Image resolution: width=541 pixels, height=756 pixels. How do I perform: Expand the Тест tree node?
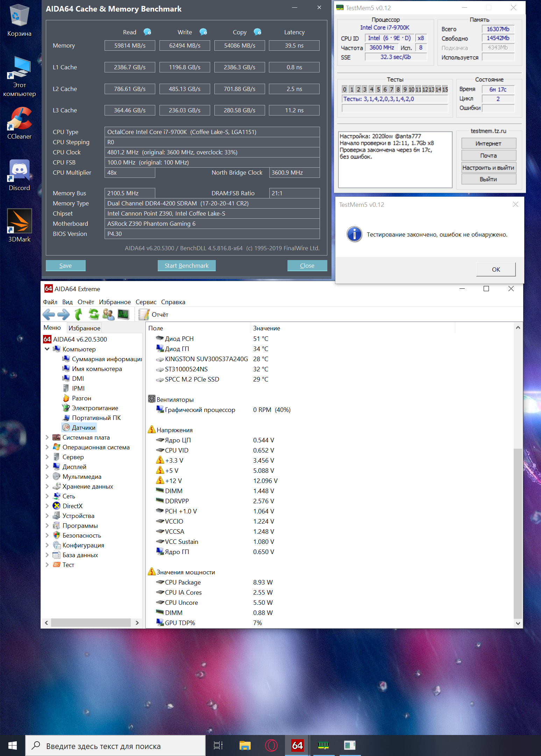tap(47, 565)
